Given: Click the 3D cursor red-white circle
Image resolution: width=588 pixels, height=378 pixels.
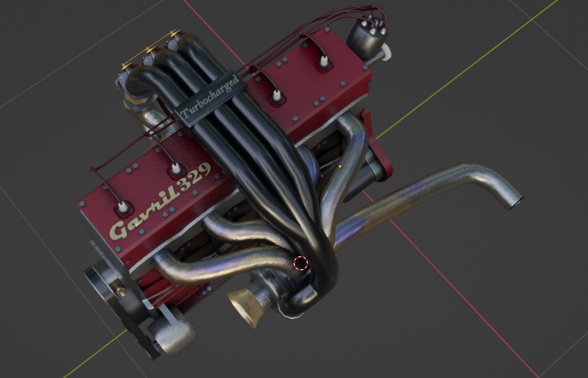Looking at the screenshot, I should [x=301, y=263].
